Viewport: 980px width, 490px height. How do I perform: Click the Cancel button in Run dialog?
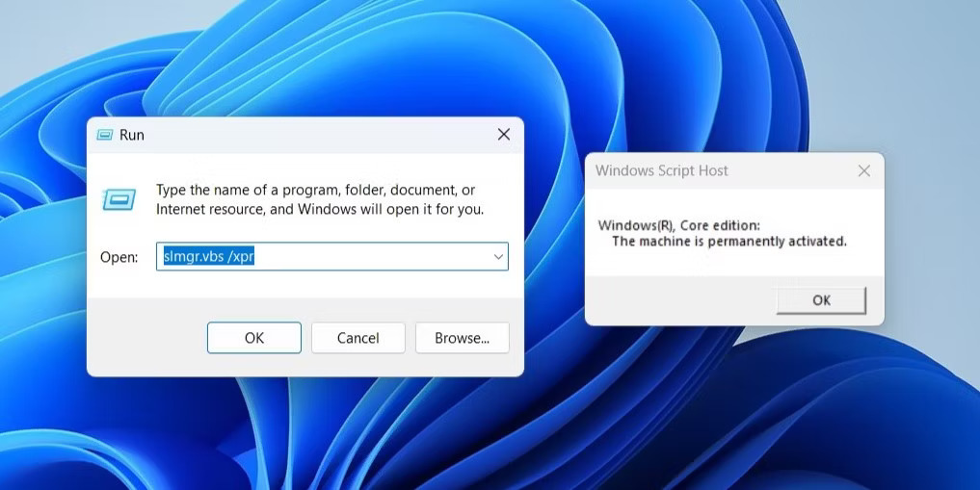click(x=358, y=338)
